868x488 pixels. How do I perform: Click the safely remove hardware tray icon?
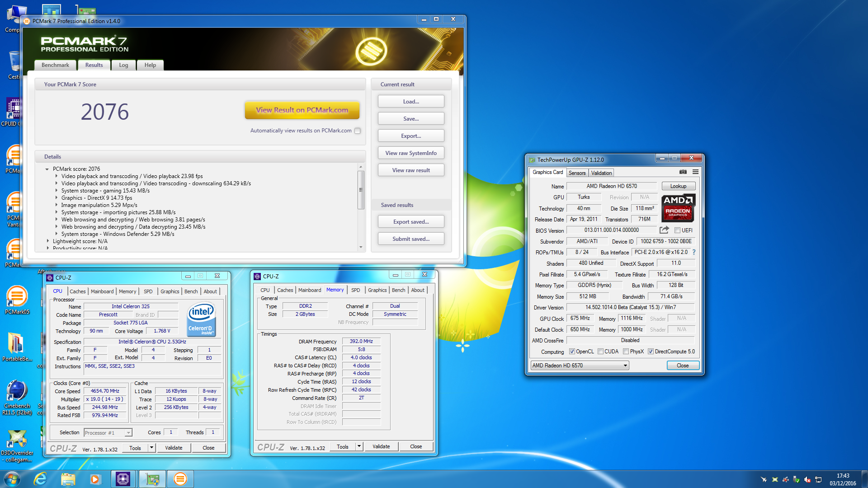(797, 479)
